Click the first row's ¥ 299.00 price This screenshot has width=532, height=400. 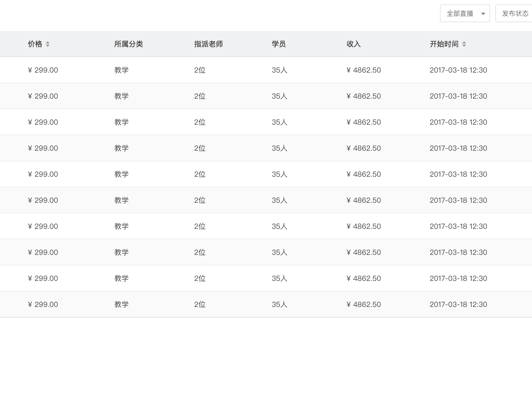click(x=43, y=70)
